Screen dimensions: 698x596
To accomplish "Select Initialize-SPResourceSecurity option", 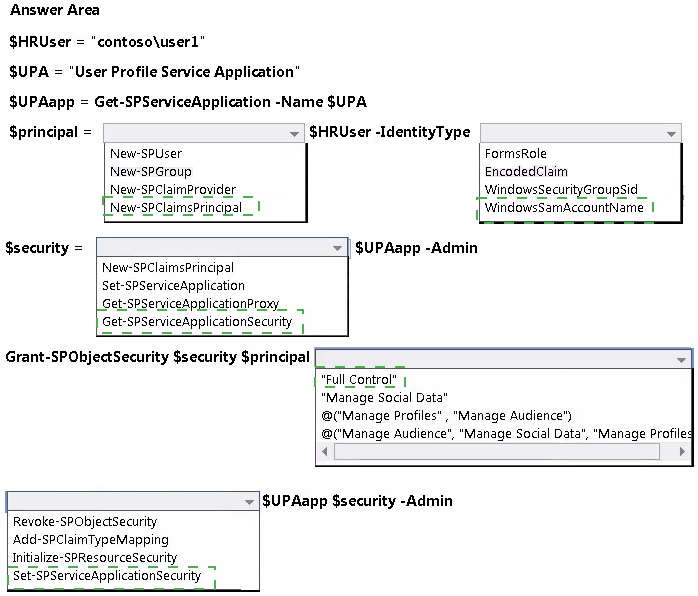I will coord(95,558).
